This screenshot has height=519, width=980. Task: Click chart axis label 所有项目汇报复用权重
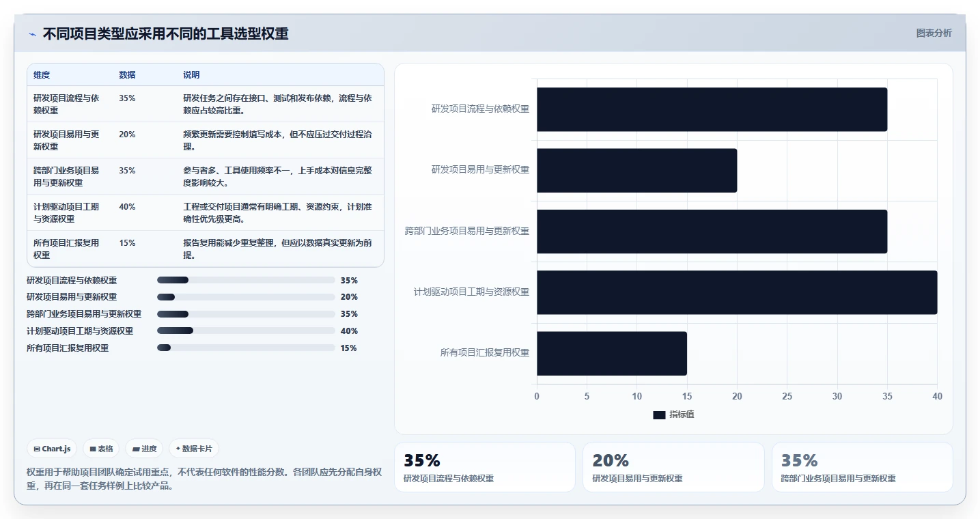485,353
